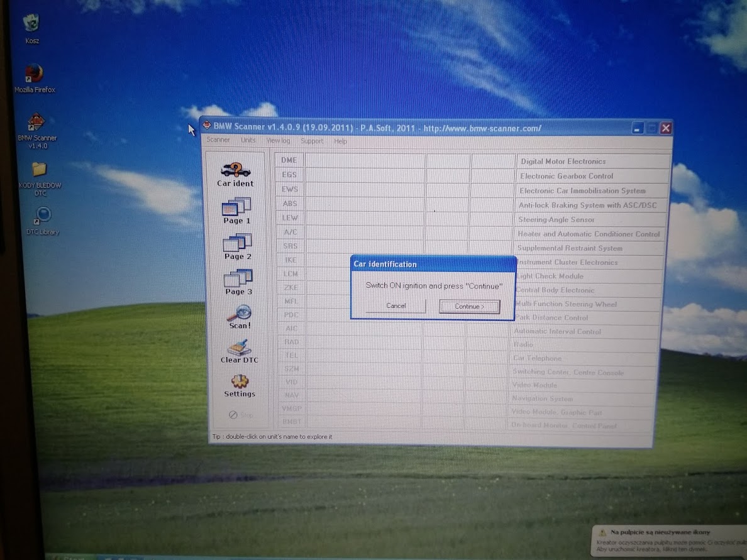This screenshot has width=747, height=560.
Task: Open the Units menu
Action: click(248, 140)
